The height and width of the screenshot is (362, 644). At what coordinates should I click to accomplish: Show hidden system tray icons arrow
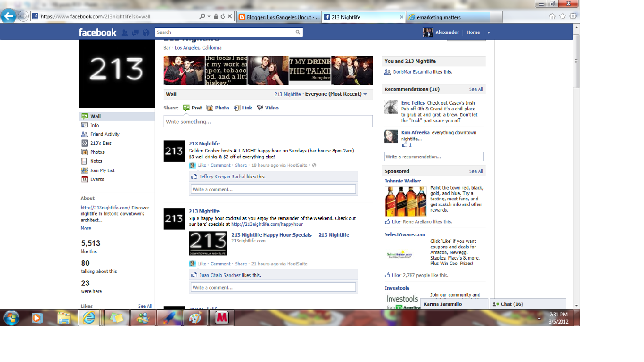pos(540,318)
